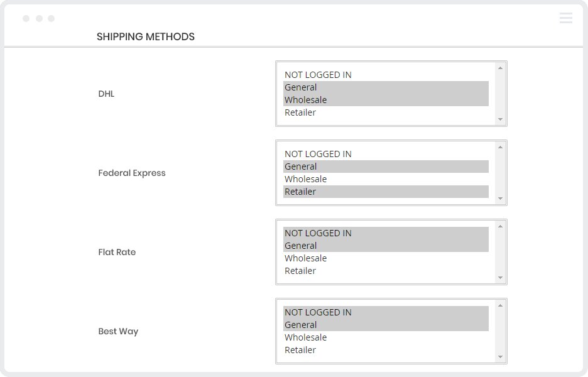This screenshot has width=588, height=377.
Task: Select Wholesale for Flat Rate
Action: pos(305,258)
